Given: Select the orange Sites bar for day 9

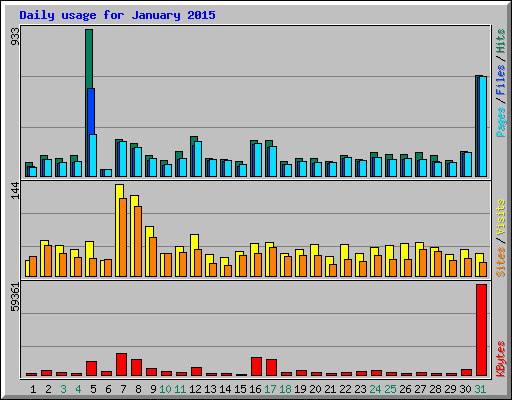Looking at the screenshot, I should [x=153, y=257].
